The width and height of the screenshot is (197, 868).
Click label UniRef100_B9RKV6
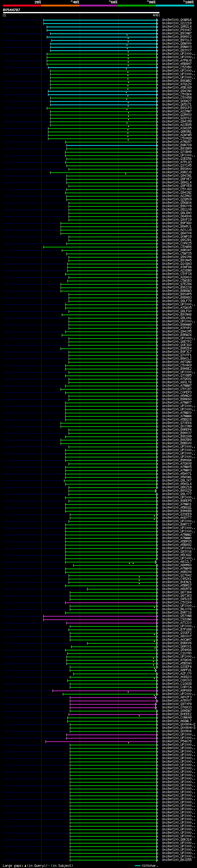(177, 643)
